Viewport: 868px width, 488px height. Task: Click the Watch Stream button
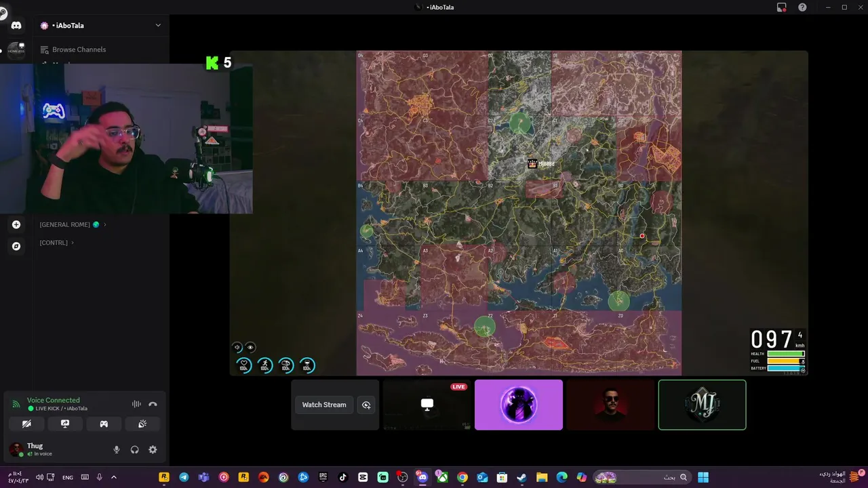point(324,405)
